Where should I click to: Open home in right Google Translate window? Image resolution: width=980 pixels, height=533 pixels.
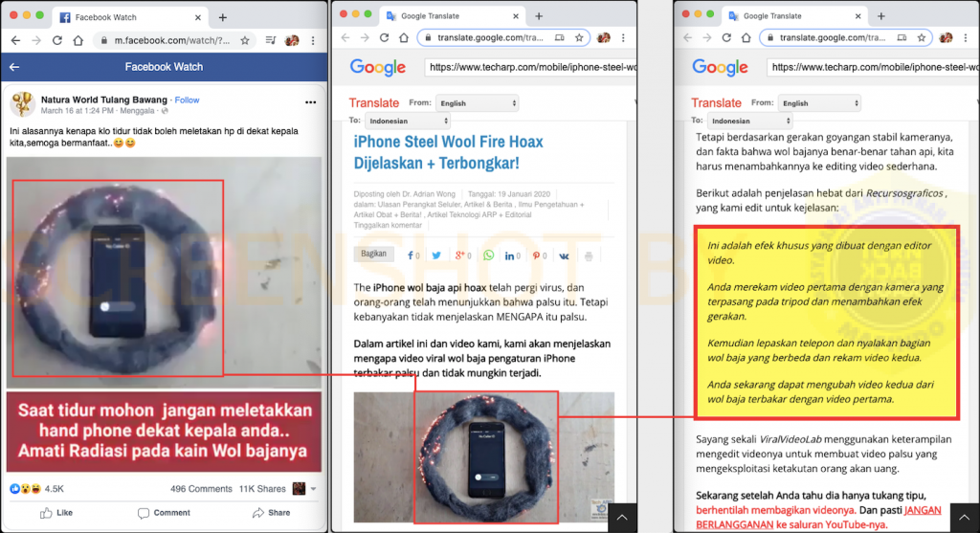[x=746, y=38]
